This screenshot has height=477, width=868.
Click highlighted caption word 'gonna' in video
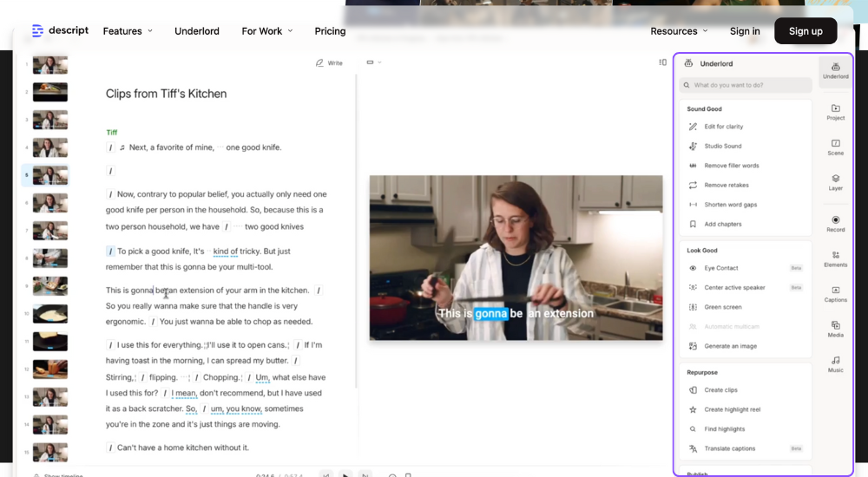(x=490, y=314)
